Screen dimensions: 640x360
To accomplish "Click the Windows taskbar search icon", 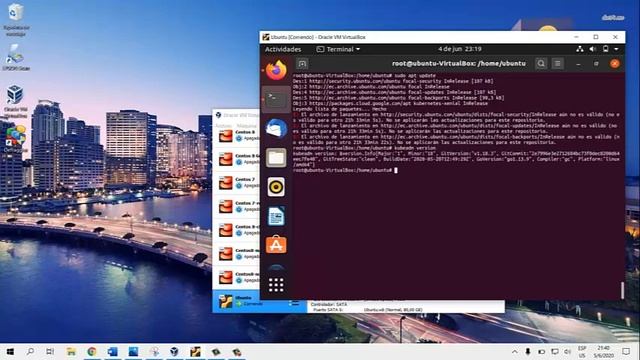I will click(x=30, y=351).
